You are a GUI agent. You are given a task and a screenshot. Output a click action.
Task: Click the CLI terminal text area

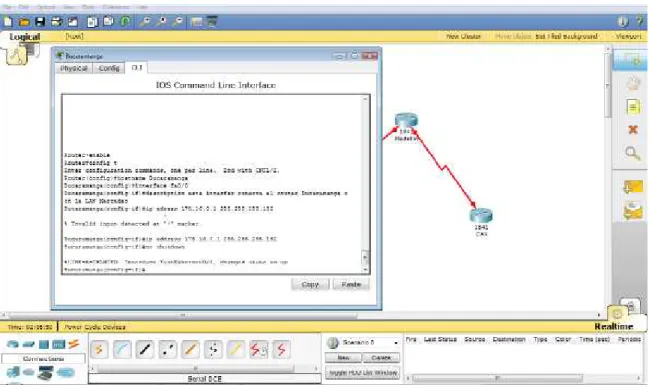212,184
